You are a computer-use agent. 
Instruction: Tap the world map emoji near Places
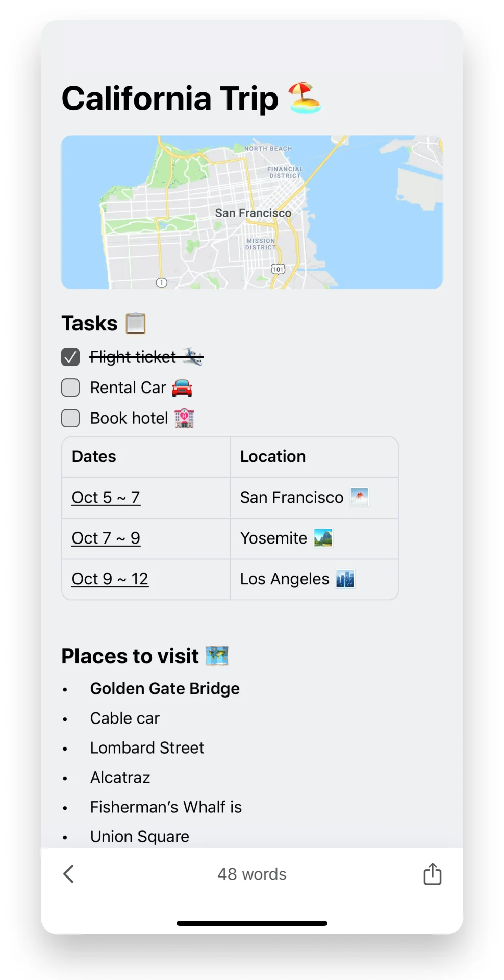217,656
